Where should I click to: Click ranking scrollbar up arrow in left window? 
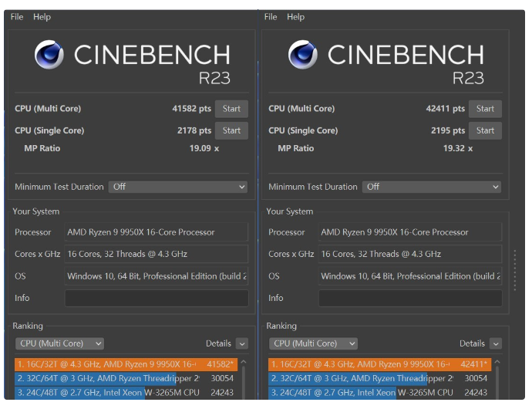(x=244, y=362)
